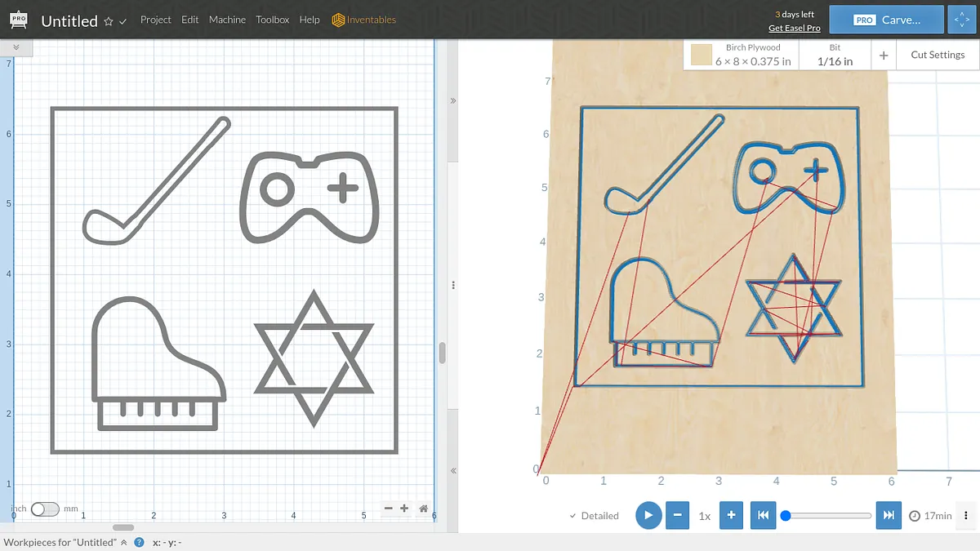Open the Machine menu
The width and height of the screenshot is (980, 551).
click(227, 20)
